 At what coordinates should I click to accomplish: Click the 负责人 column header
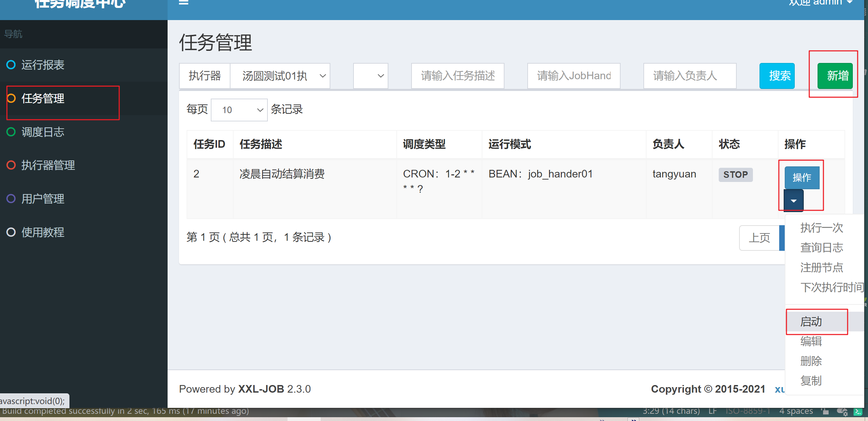coord(679,144)
